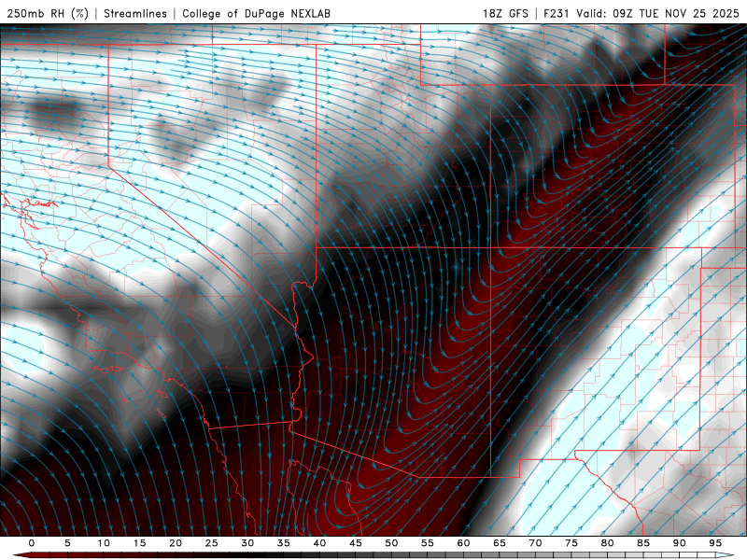Click the "40" value on the color scale
747x560 pixels.
click(319, 543)
